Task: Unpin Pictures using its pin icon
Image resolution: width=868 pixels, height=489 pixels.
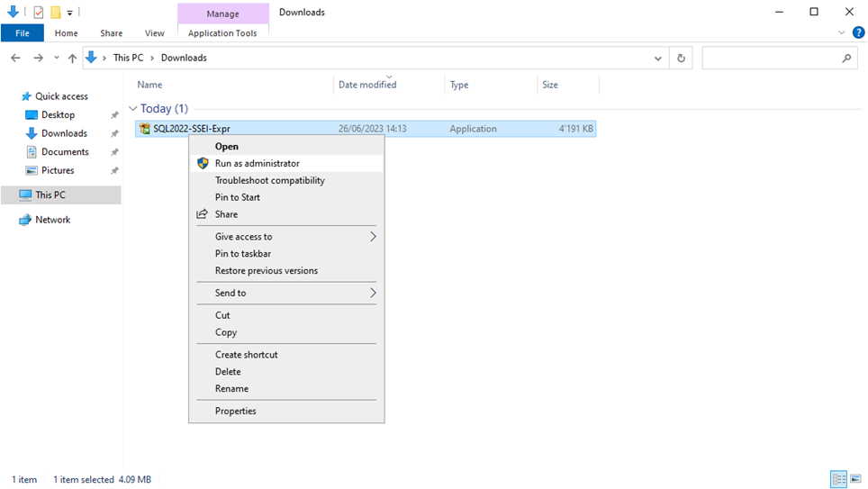Action: click(x=114, y=170)
